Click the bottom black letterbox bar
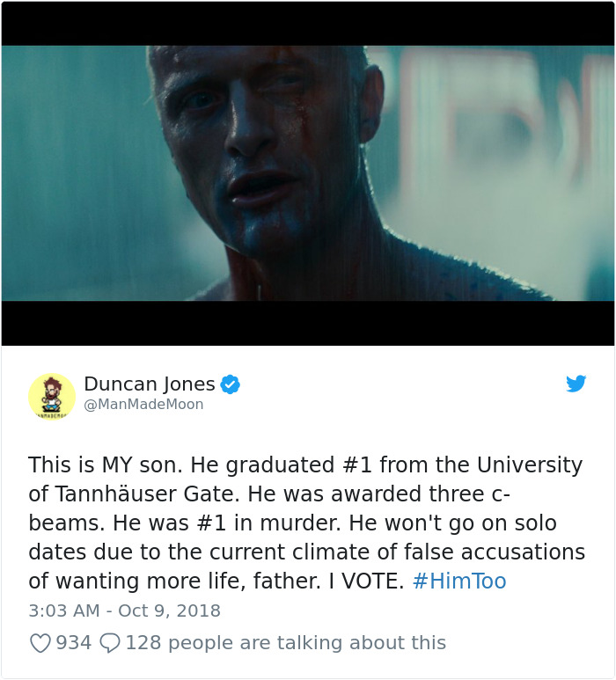This screenshot has width=616, height=680. click(308, 323)
